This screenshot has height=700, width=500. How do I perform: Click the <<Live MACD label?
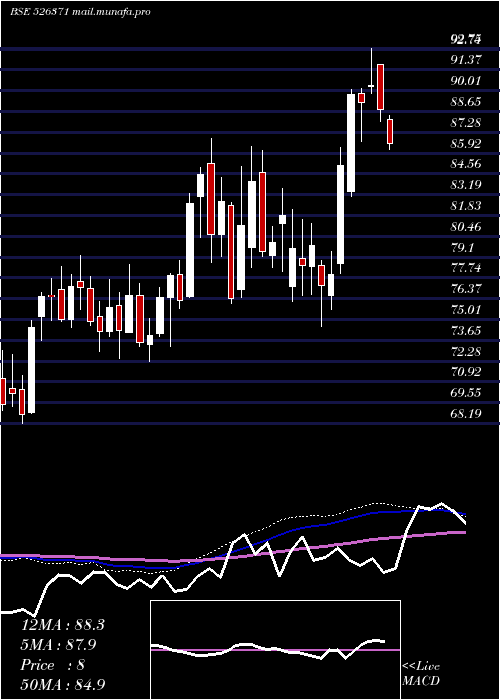click(x=421, y=674)
